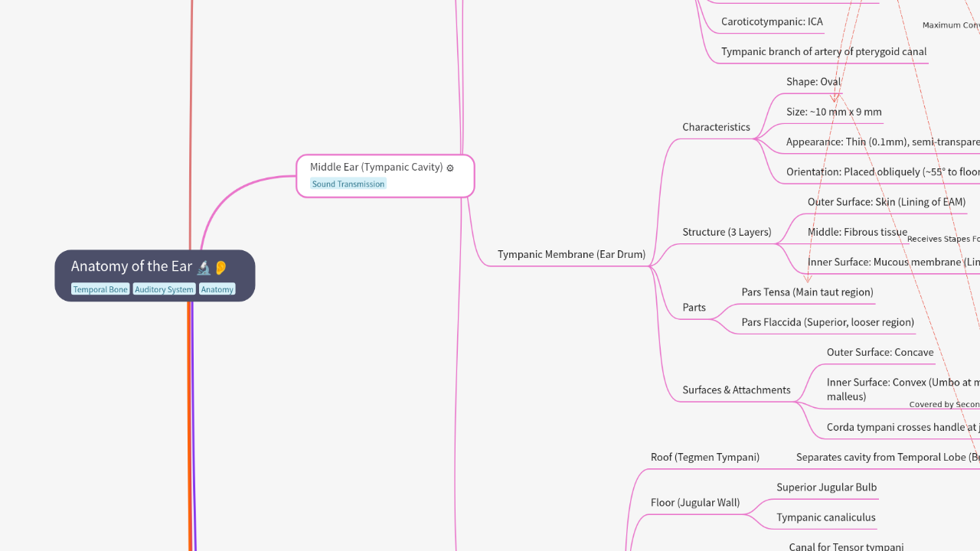This screenshot has width=980, height=551.
Task: Click the microscope emoji in root node
Action: pyautogui.click(x=204, y=267)
